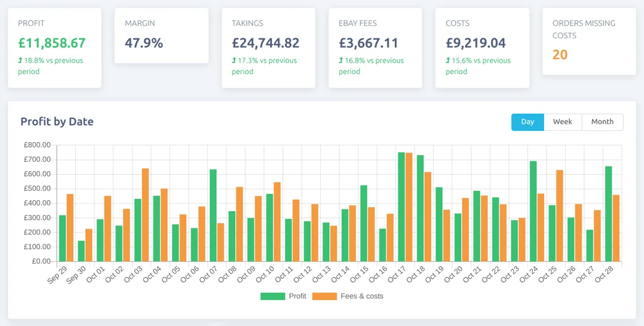Viewport: 644px width, 326px height.
Task: Click the green profit bar for Oct 15
Action: click(363, 224)
